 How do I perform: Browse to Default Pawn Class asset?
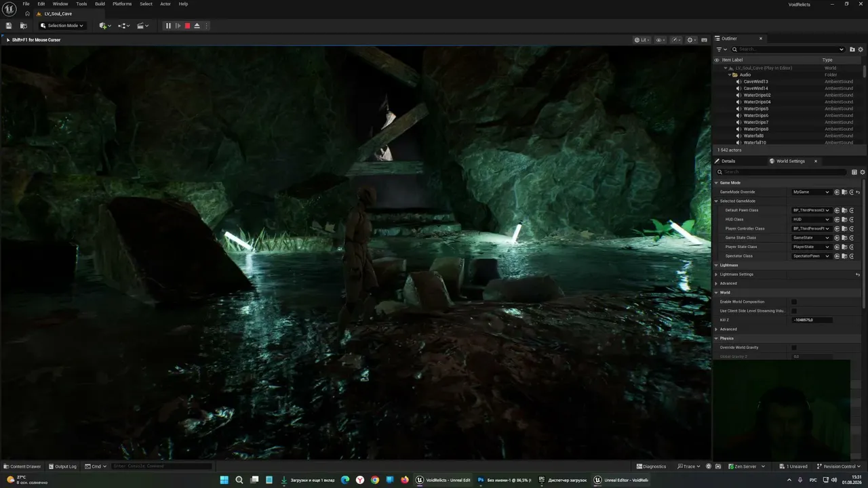pyautogui.click(x=844, y=210)
